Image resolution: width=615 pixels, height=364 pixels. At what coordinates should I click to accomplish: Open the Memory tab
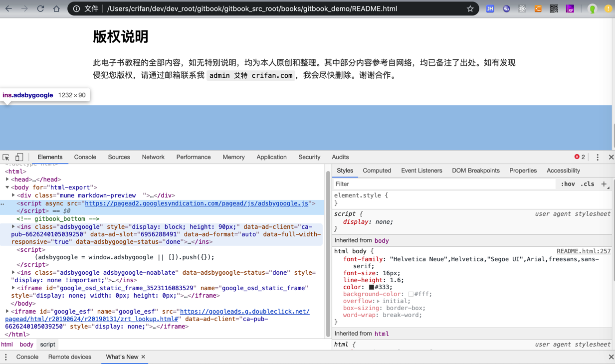pyautogui.click(x=233, y=157)
